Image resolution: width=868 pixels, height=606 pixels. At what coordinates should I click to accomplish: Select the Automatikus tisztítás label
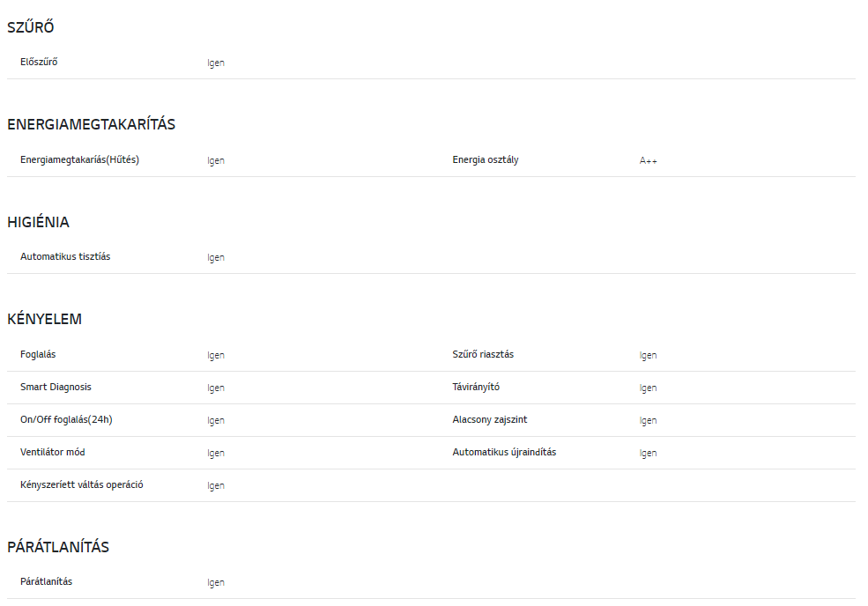[x=65, y=256]
